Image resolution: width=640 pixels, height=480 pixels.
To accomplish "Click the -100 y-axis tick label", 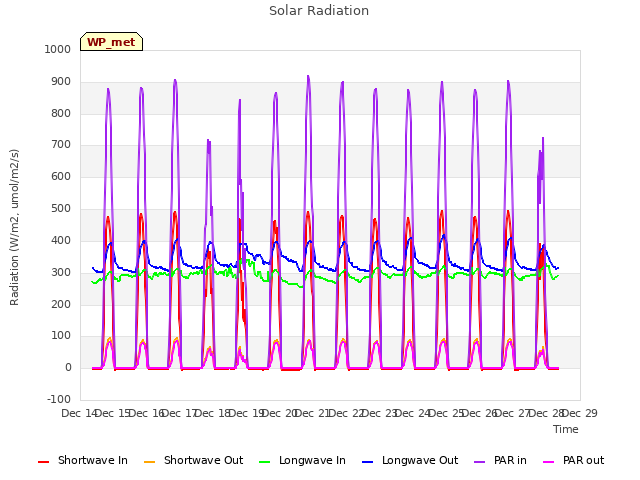I will 59,399.
